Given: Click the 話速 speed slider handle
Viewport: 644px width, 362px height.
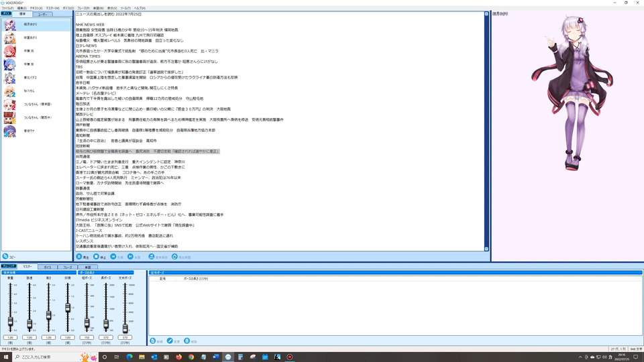Looking at the screenshot, I should coord(30,324).
